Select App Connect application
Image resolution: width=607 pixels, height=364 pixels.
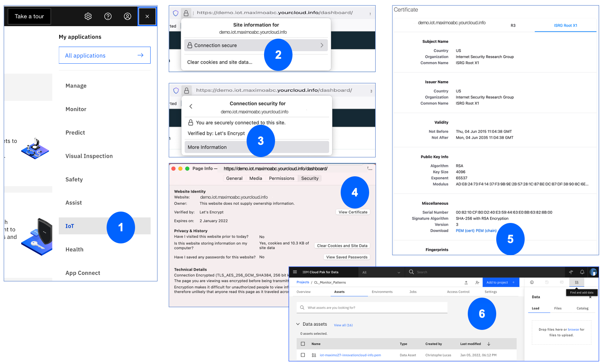point(83,273)
